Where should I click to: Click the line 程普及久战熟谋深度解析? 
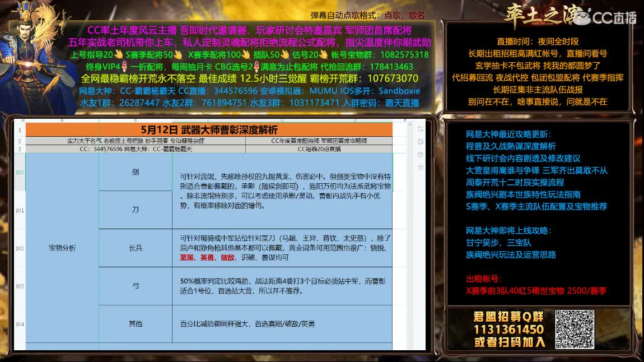[511, 146]
